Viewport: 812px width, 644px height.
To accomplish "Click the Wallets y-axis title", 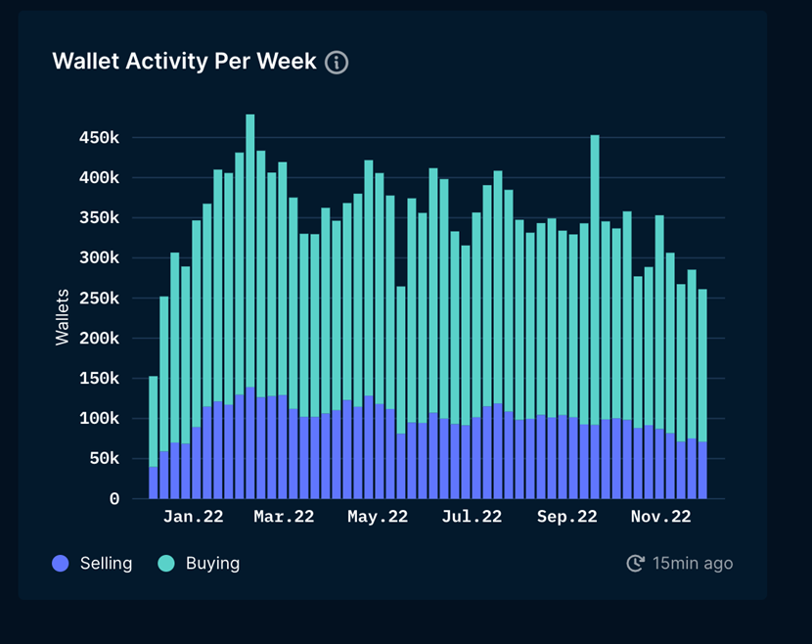I will tap(63, 316).
